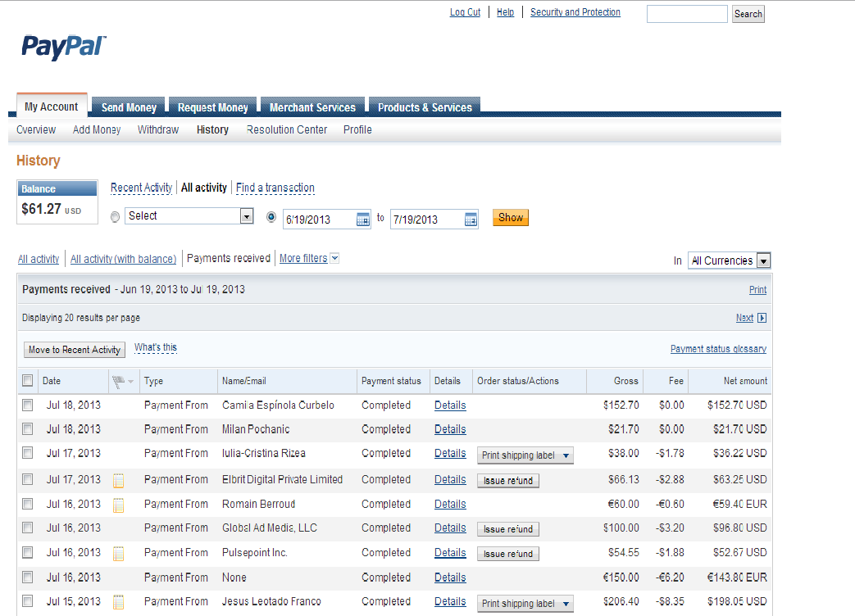Open the Merchant Services tab
Image resolution: width=855 pixels, height=616 pixels.
tap(312, 107)
